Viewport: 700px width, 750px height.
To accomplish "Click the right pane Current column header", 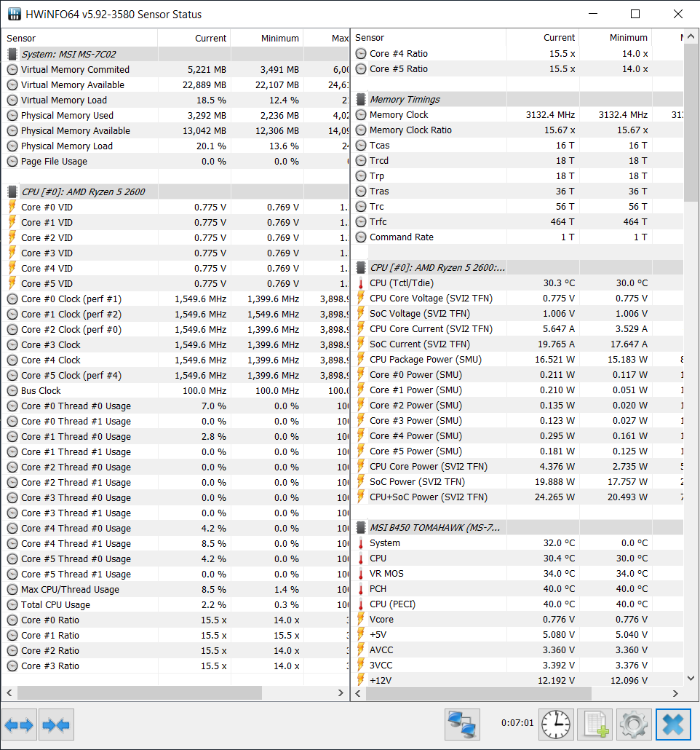I will pyautogui.click(x=543, y=37).
